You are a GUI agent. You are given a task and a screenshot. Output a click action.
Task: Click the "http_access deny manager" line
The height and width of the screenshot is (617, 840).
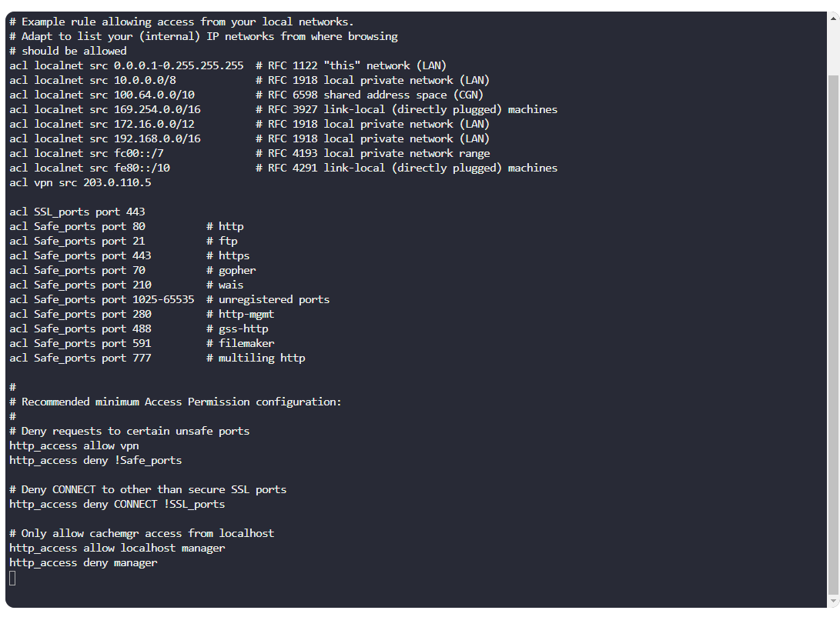[x=83, y=562]
